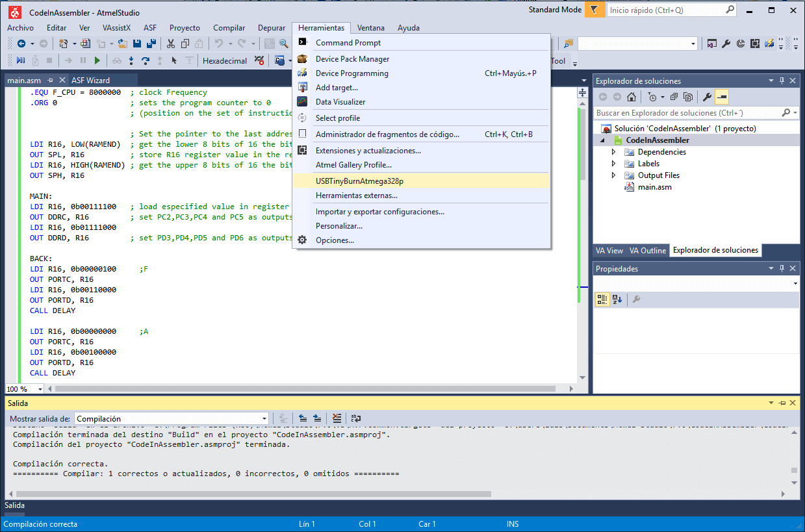Switch to the VA Outline tab
The width and height of the screenshot is (805, 532).
tap(648, 250)
